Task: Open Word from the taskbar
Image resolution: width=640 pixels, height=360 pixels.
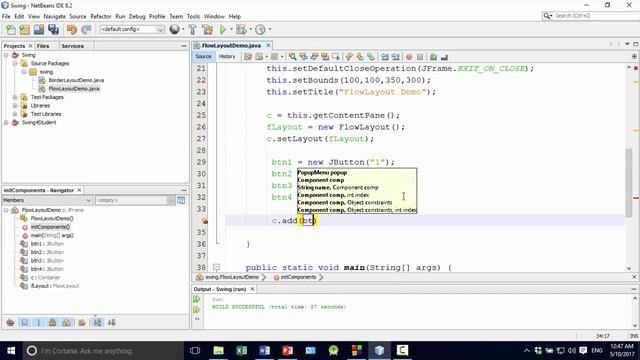Action: [264, 351]
